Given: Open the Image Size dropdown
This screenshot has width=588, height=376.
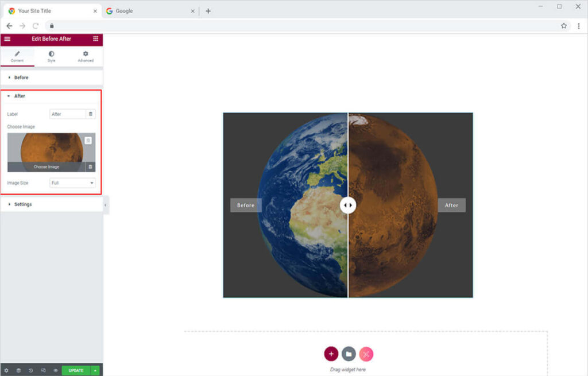Looking at the screenshot, I should pos(72,183).
